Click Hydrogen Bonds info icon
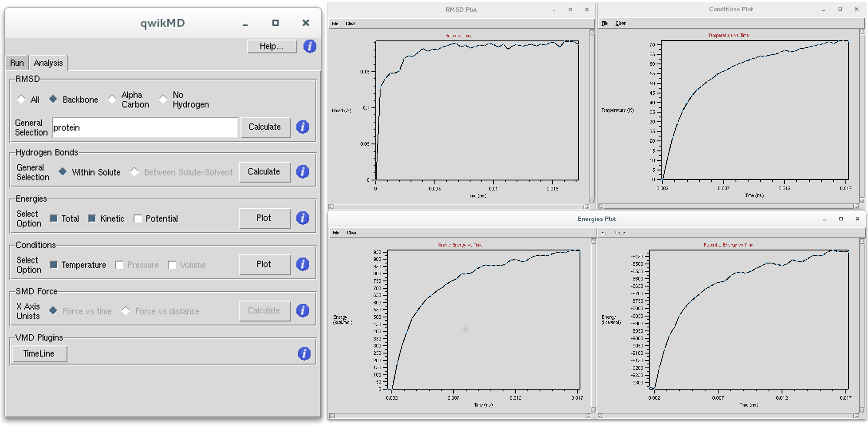 [x=302, y=172]
